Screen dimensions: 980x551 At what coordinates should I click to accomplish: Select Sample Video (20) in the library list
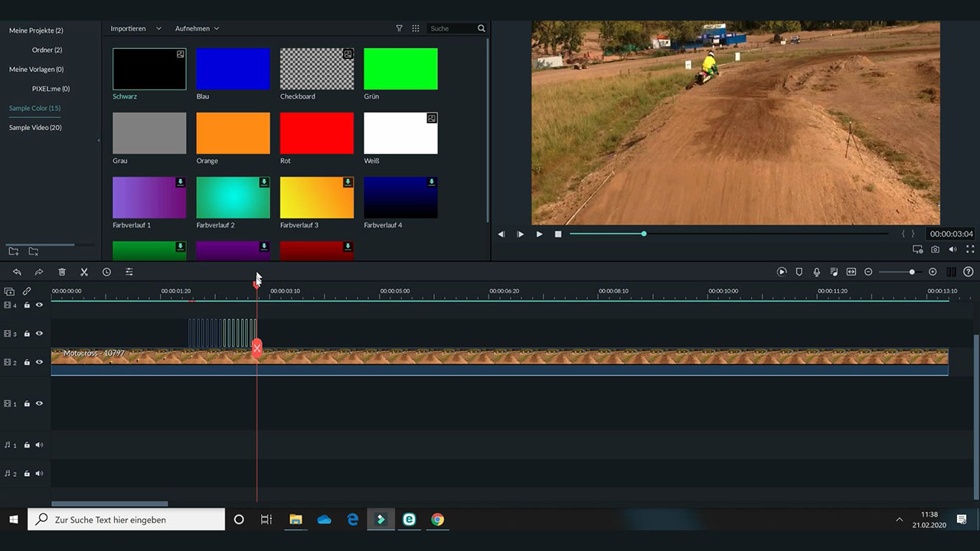(35, 128)
